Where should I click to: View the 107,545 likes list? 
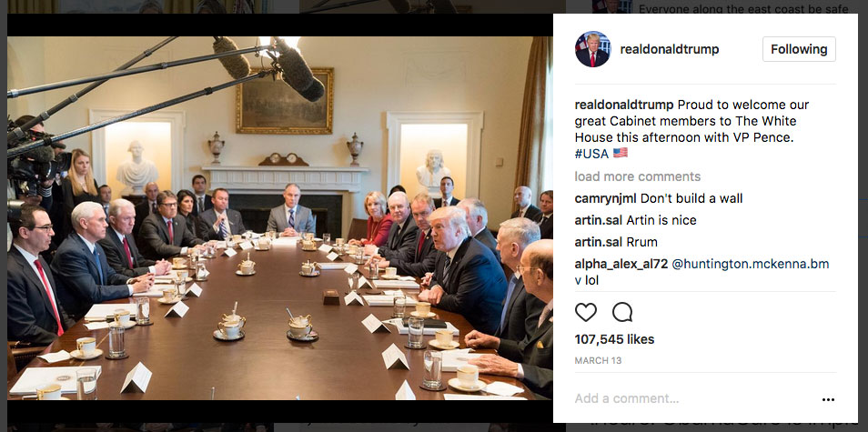[614, 339]
